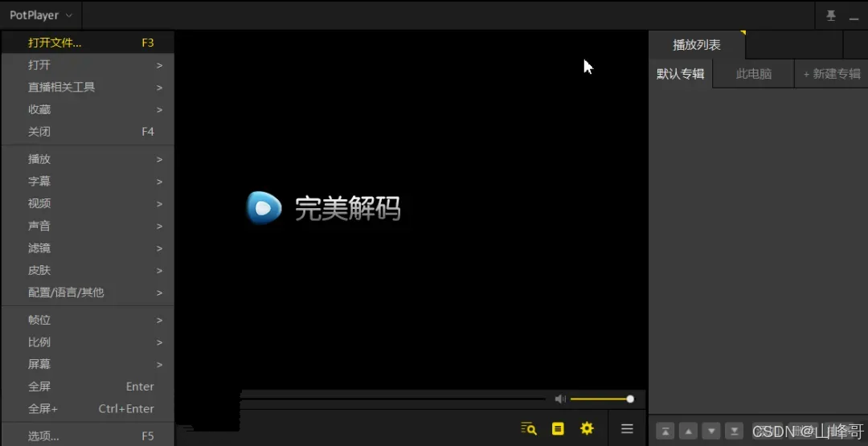This screenshot has width=868, height=446.
Task: Select 关闭 F4 menu entry
Action: click(88, 132)
